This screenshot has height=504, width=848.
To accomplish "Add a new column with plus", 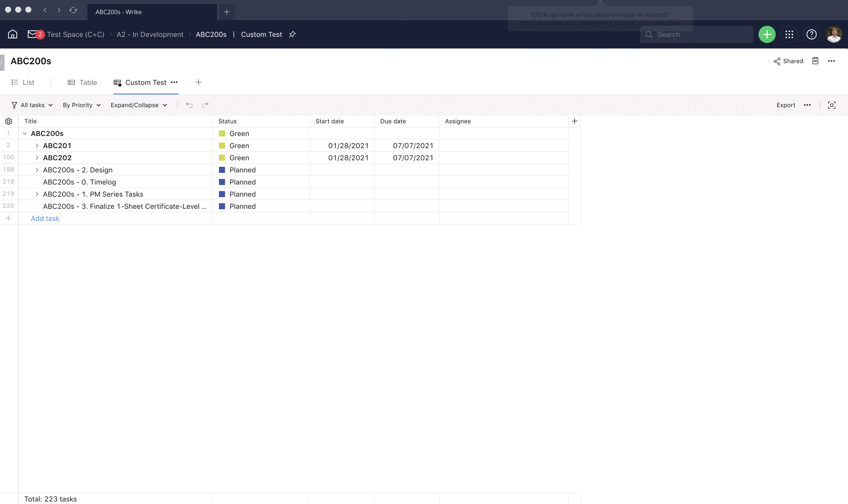I will click(574, 121).
